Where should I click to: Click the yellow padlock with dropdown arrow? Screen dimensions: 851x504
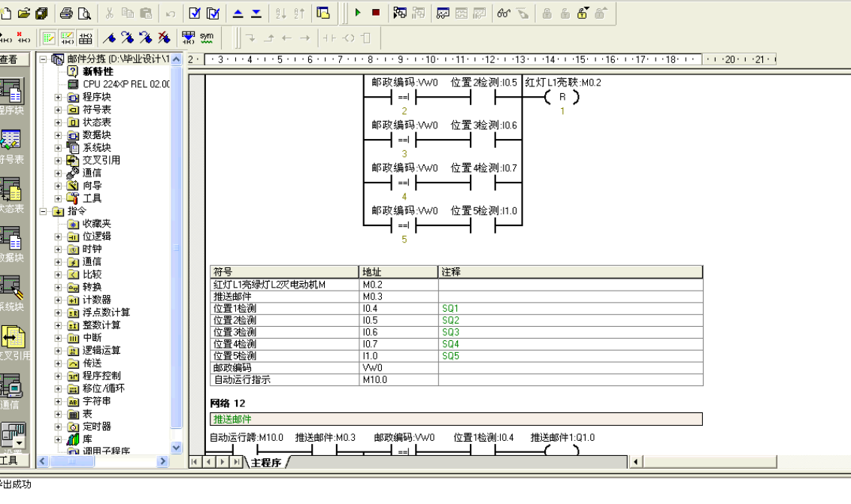(x=583, y=13)
